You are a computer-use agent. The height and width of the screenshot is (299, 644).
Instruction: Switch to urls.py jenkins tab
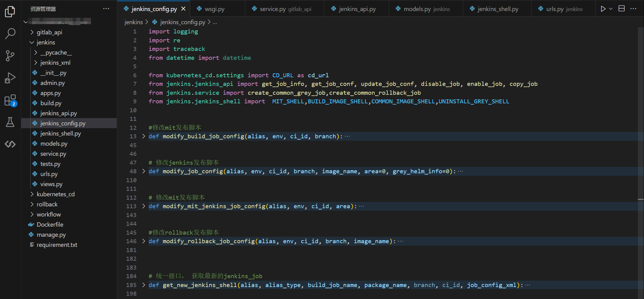563,9
